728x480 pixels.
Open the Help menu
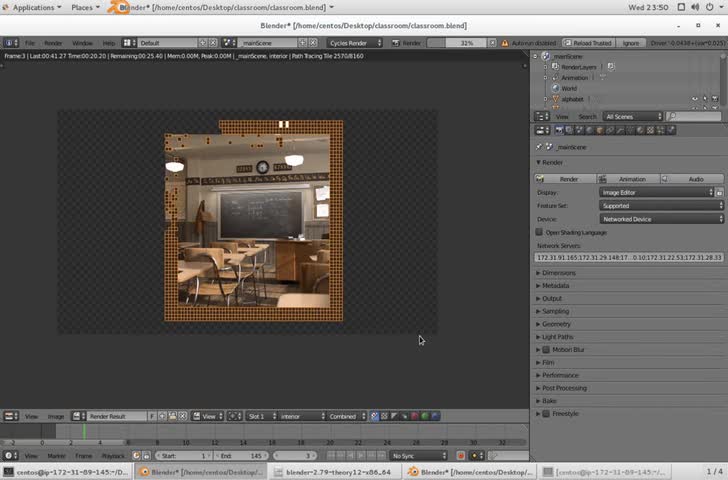(109, 43)
